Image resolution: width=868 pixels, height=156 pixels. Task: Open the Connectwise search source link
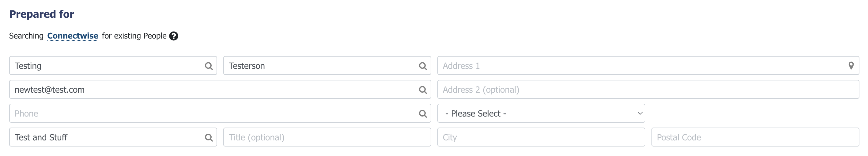(x=73, y=36)
